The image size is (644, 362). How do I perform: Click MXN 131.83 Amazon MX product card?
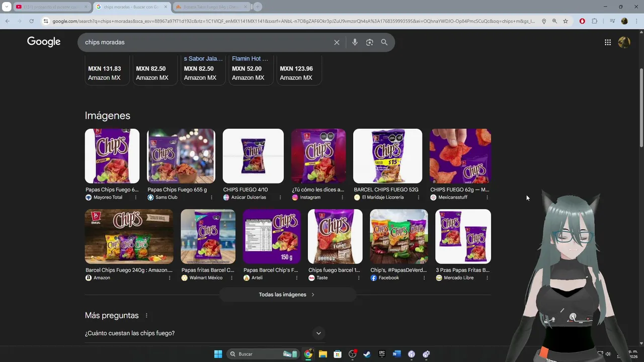tap(107, 70)
